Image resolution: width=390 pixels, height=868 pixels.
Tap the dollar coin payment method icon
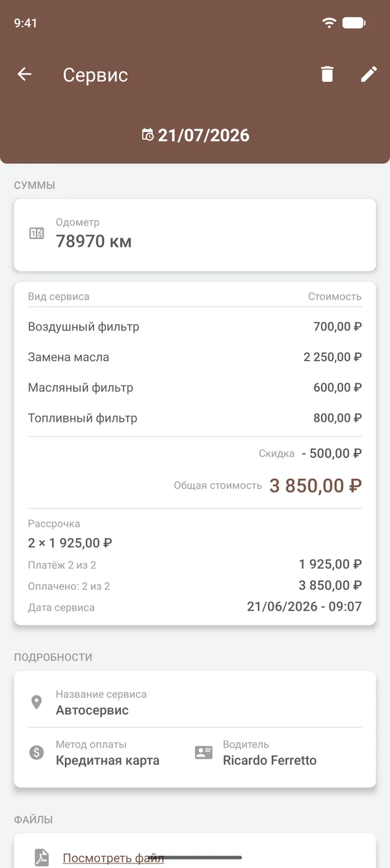[36, 752]
